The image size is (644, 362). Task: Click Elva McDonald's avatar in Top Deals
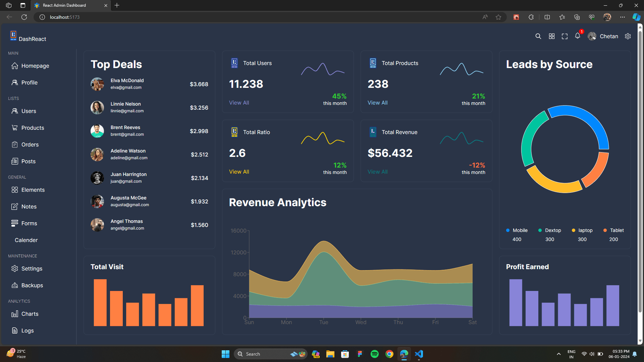click(97, 84)
